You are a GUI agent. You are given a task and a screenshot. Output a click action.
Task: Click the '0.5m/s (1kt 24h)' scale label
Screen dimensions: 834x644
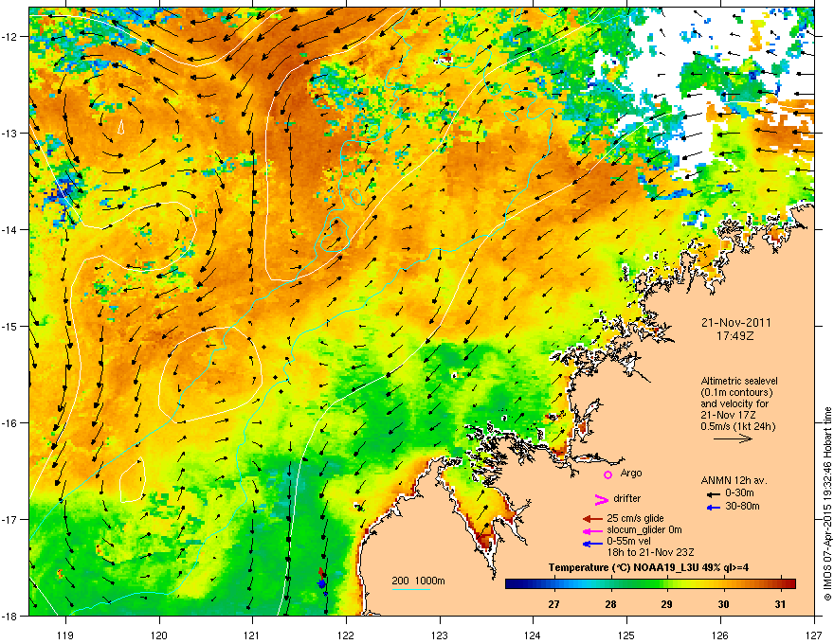[x=737, y=427]
